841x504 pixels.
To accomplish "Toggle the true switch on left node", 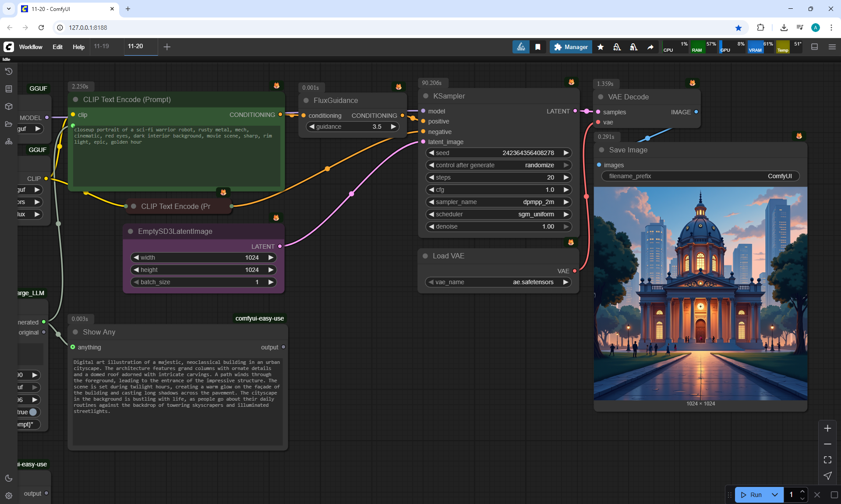I will pyautogui.click(x=33, y=412).
